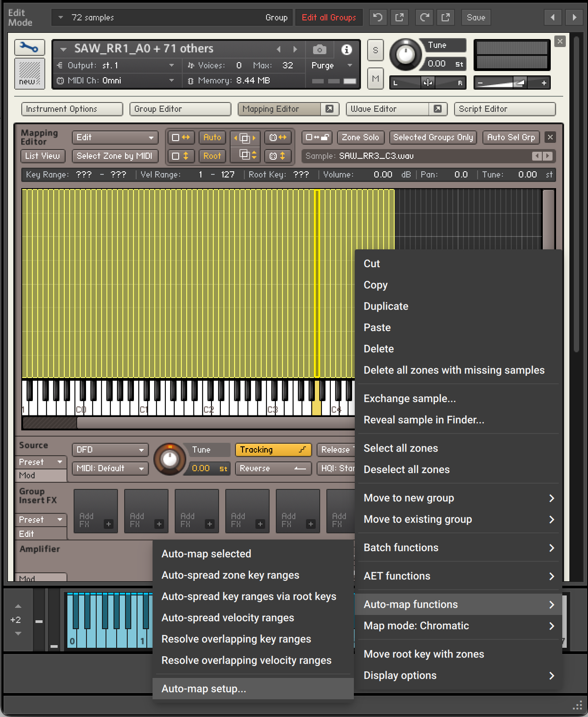Image resolution: width=588 pixels, height=717 pixels.
Task: Click auto-spread velocity ranges vertical icon
Action: [278, 156]
